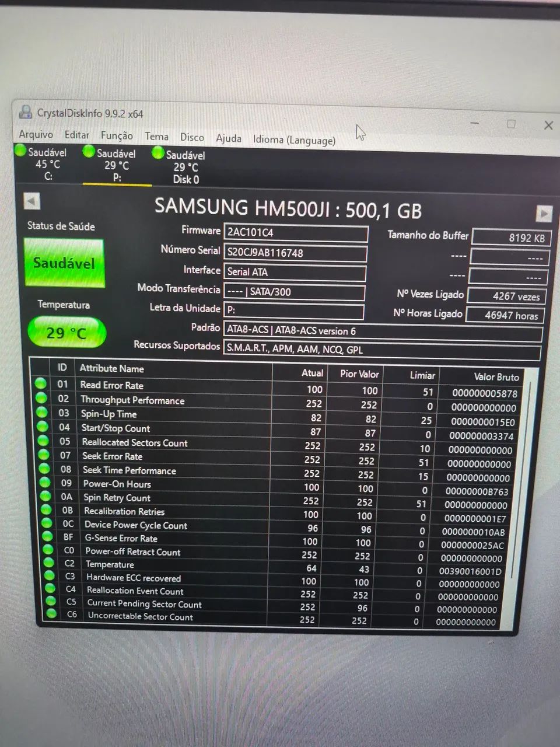Click the status dot for Spin Retry Count

pyautogui.click(x=46, y=496)
